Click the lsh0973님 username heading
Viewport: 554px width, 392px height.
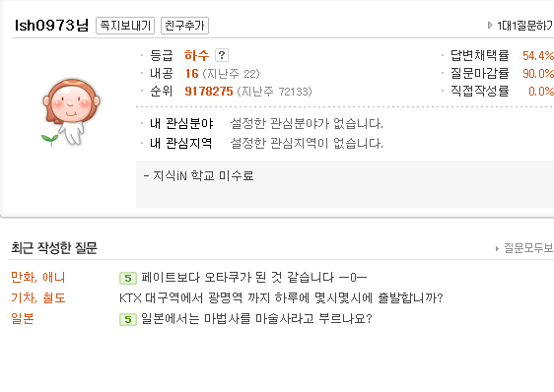[x=51, y=26]
